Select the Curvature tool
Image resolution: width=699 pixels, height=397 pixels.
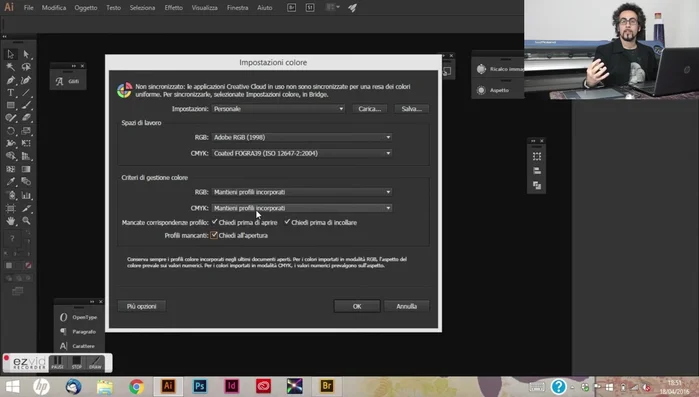(26, 80)
